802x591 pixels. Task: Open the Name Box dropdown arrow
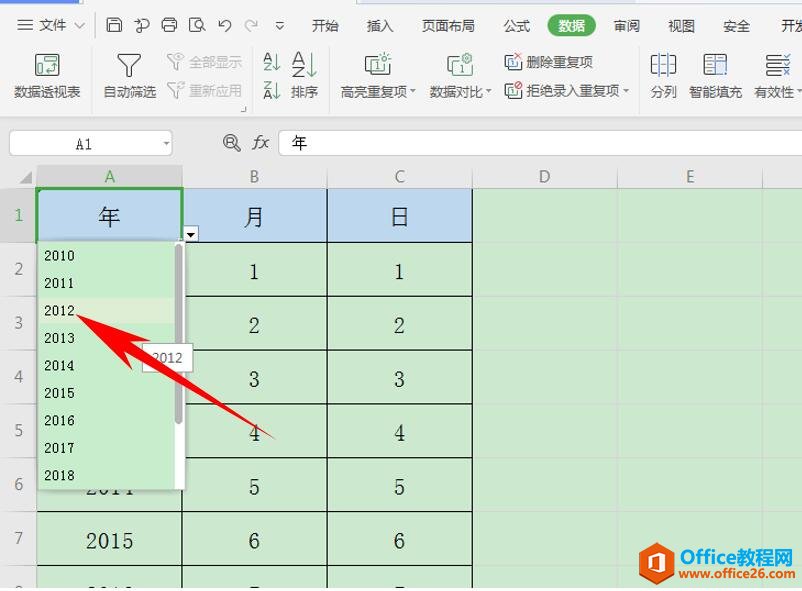165,143
